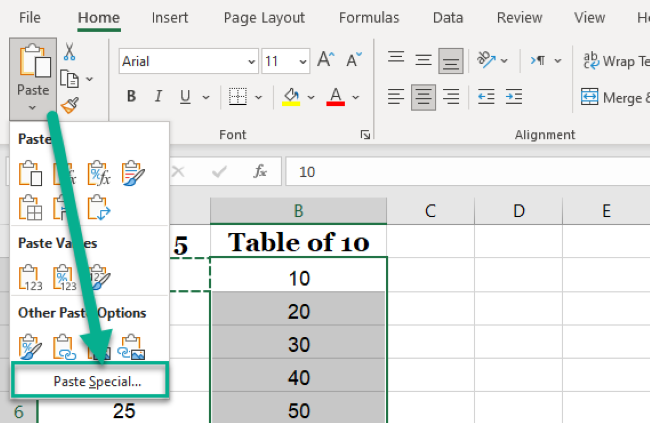The height and width of the screenshot is (423, 650).
Task: Select Paste Linked Picture icon
Action: point(131,346)
